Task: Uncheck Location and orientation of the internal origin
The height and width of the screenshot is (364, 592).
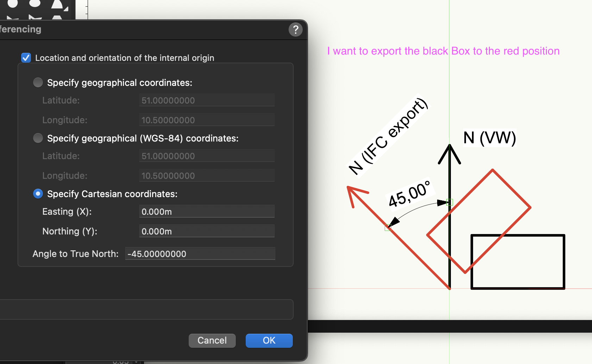Action: 26,58
